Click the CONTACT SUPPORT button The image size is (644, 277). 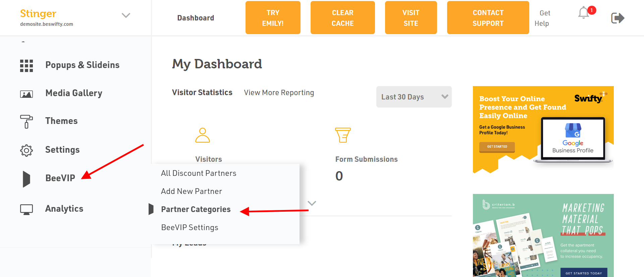(488, 18)
